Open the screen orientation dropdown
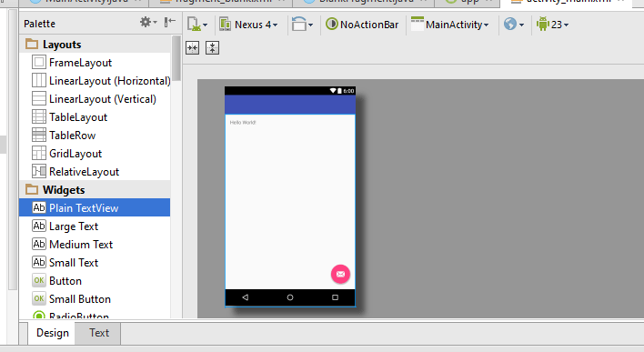This screenshot has width=644, height=352. tap(302, 25)
